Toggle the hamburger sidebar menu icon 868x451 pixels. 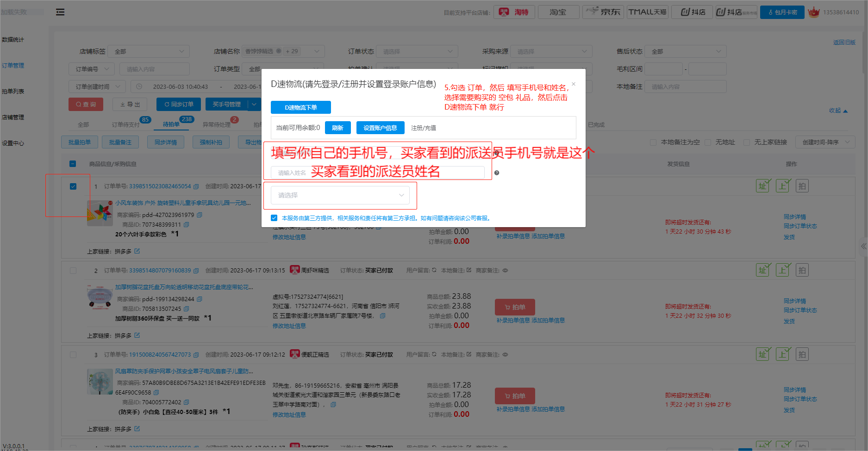pos(60,12)
